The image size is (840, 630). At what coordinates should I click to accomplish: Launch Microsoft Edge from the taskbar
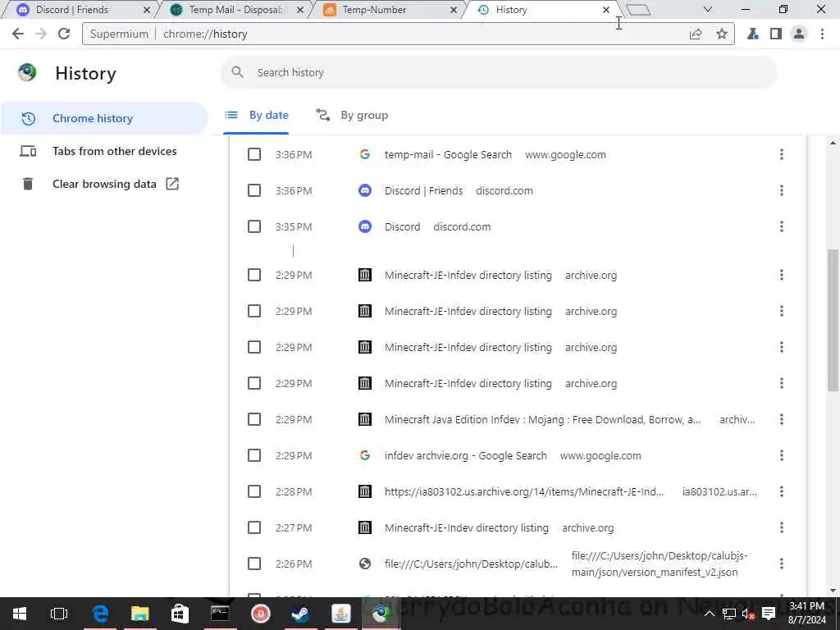click(x=100, y=614)
